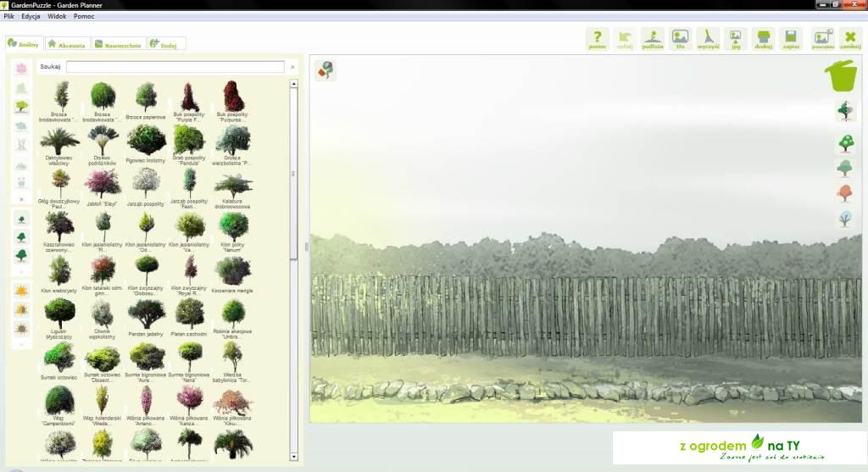Click the 'pomoc' help icon
This screenshot has width=868, height=472.
click(598, 39)
